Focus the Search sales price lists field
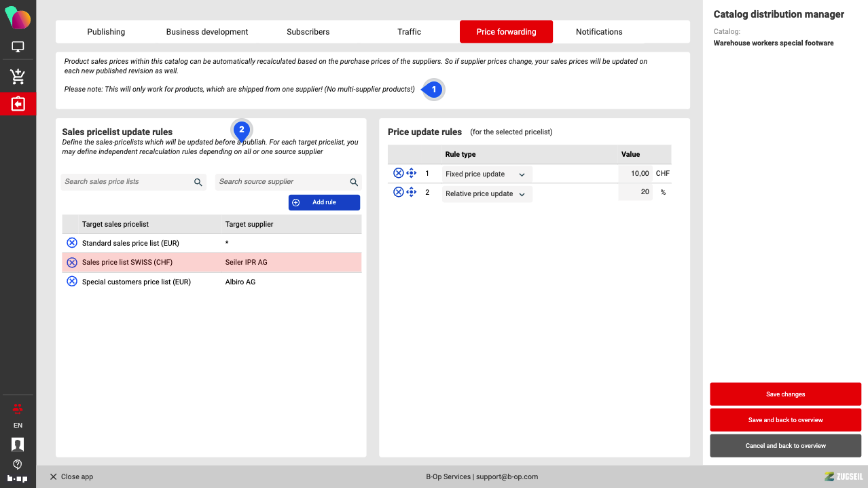The height and width of the screenshot is (488, 868). (126, 182)
